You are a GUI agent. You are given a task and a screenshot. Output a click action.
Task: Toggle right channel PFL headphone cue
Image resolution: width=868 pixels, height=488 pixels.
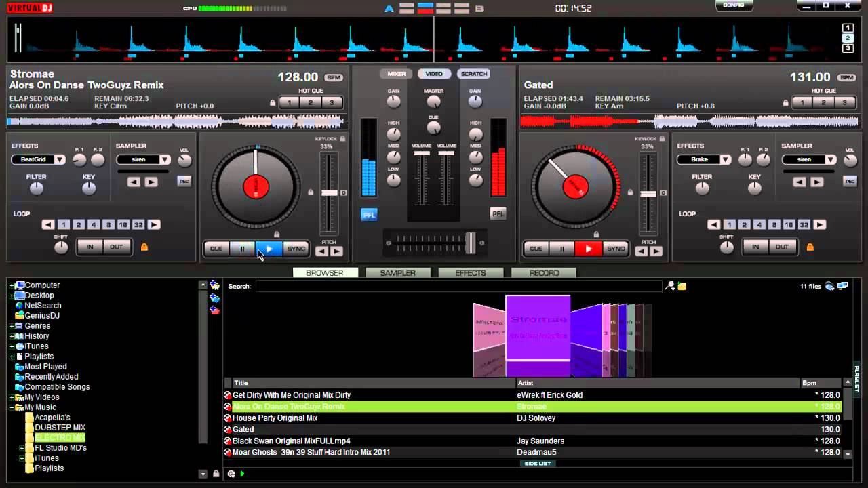click(x=498, y=213)
